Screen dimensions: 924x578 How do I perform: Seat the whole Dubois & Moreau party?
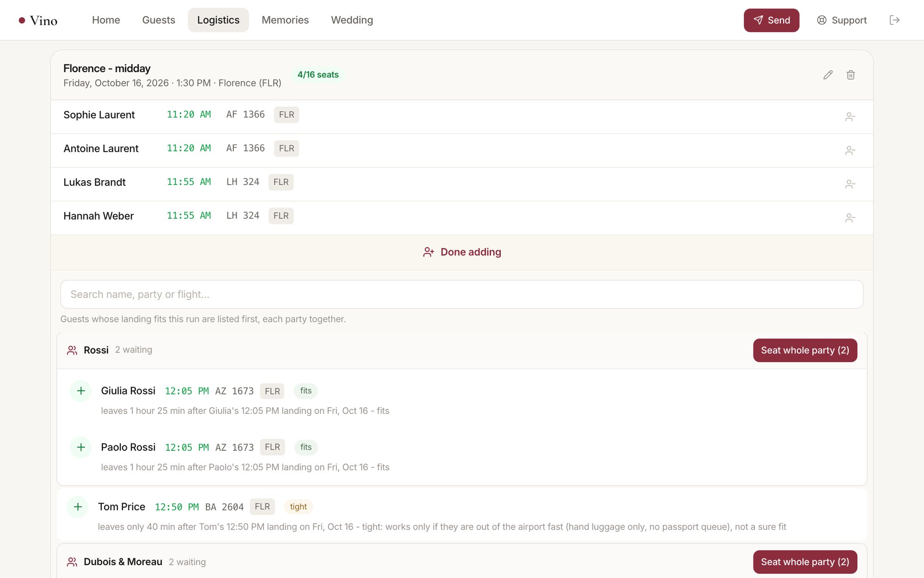(805, 562)
